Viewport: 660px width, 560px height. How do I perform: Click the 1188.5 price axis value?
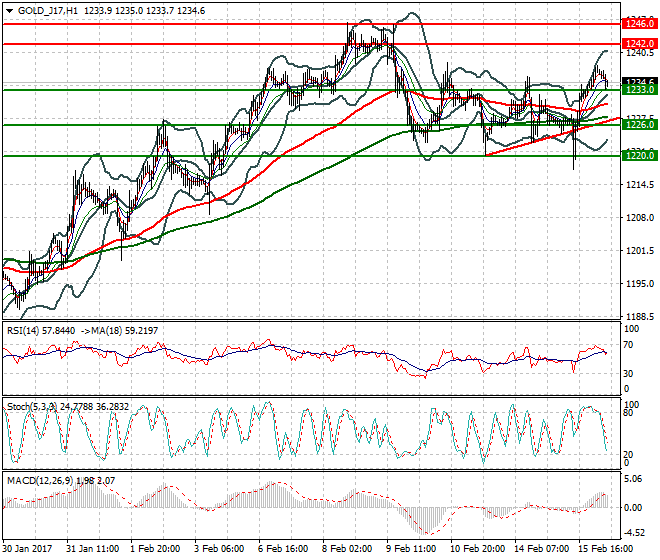(x=640, y=317)
